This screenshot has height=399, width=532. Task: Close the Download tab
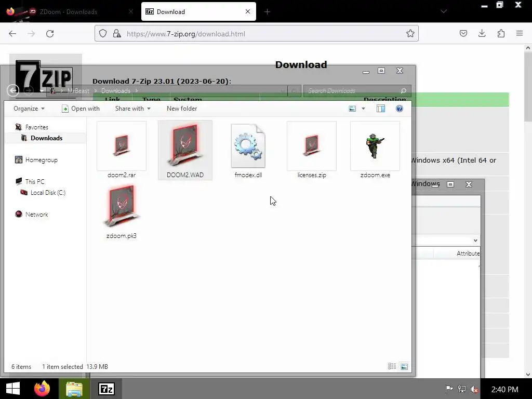pos(248,11)
